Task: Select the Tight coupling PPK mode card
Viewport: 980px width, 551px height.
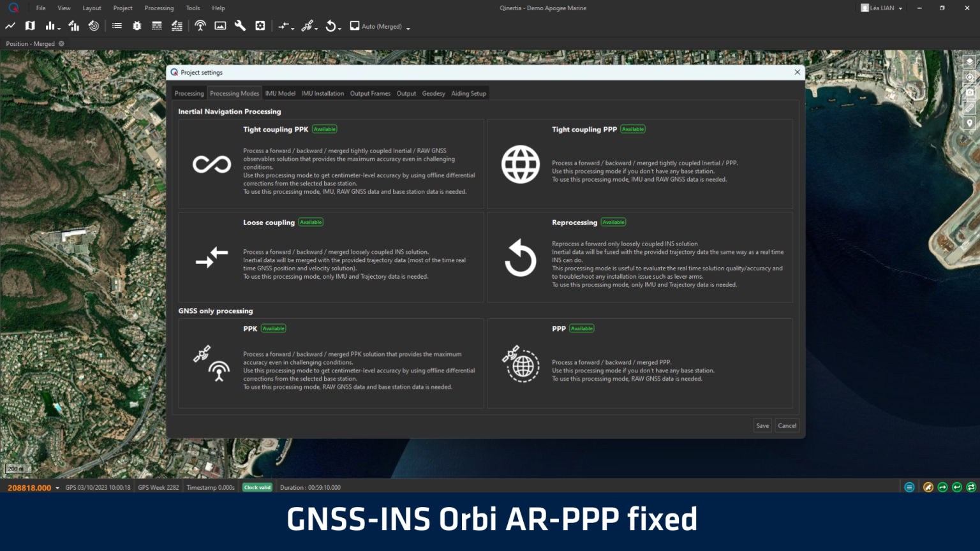Action: [x=331, y=164]
